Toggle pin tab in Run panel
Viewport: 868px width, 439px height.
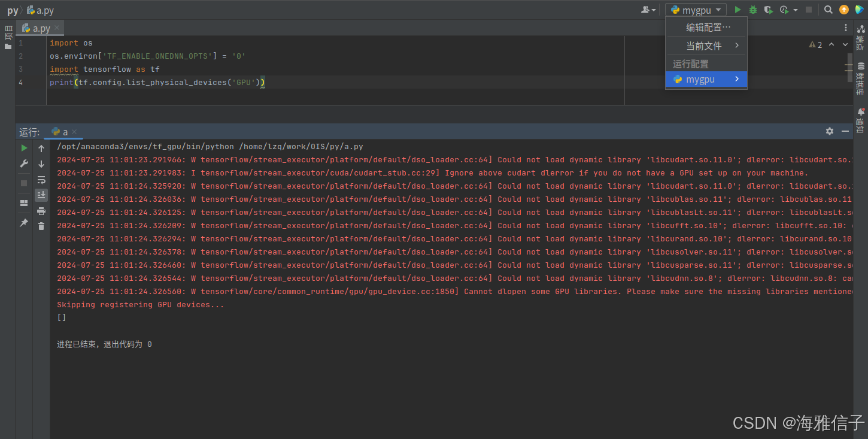24,223
